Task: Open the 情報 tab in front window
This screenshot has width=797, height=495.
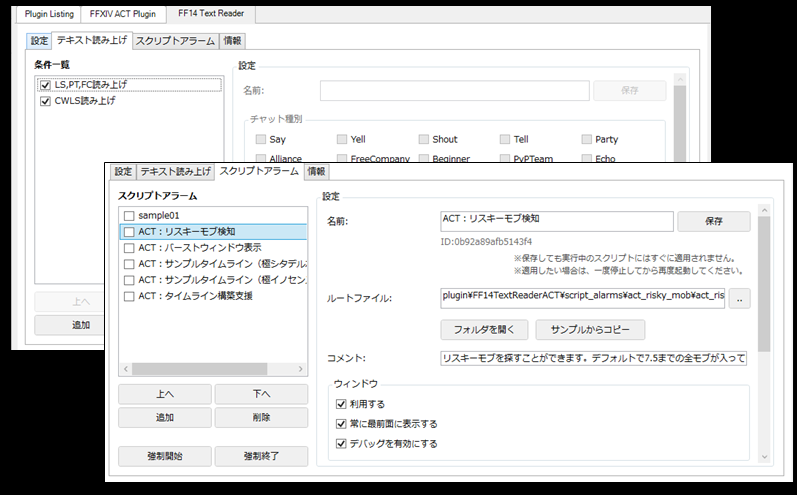Action: (316, 172)
